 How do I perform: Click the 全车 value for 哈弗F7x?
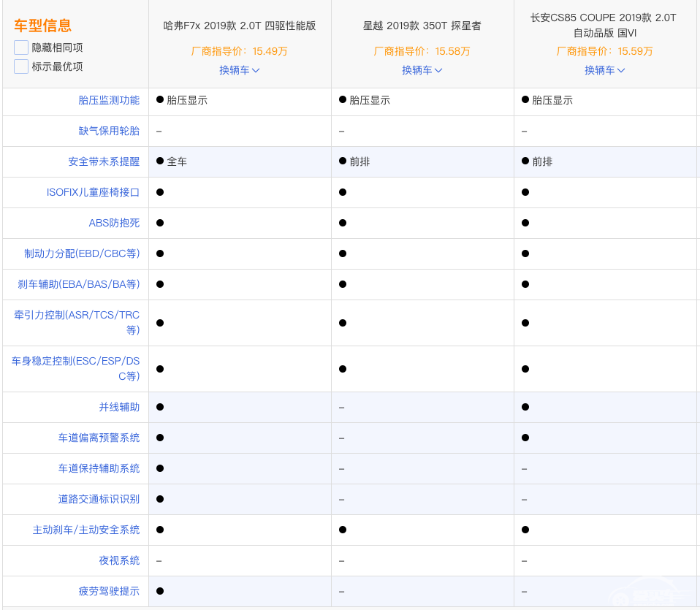pos(177,161)
